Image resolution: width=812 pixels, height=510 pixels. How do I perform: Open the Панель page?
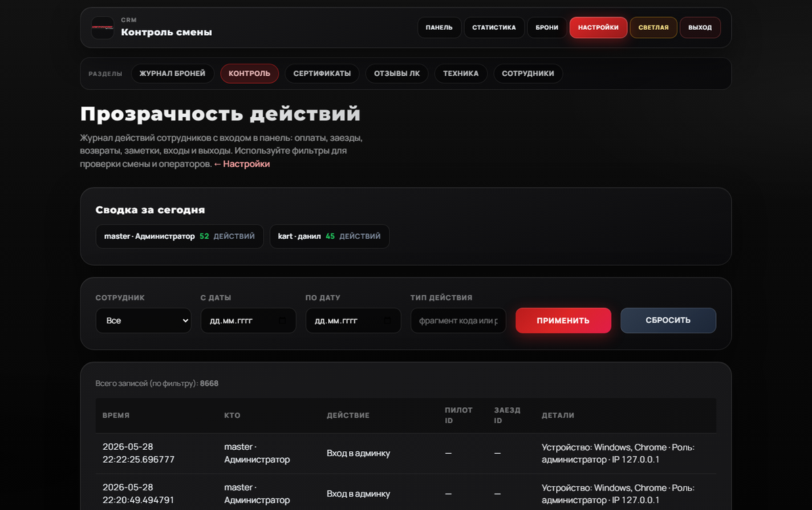click(439, 28)
